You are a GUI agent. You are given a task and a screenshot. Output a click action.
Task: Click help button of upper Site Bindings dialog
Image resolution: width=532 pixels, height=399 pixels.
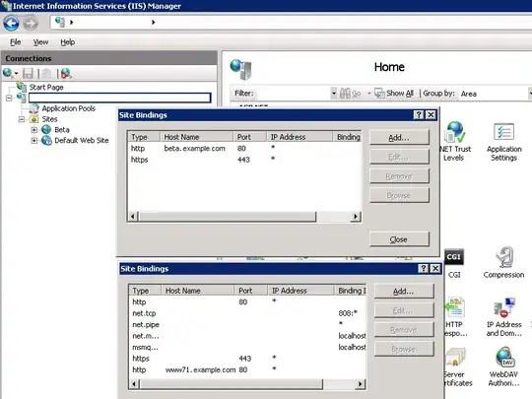pos(419,115)
